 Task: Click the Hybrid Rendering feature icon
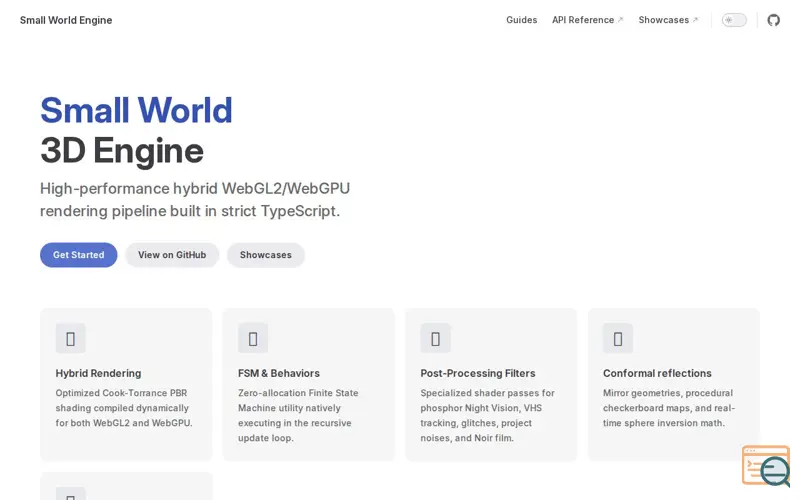click(70, 338)
